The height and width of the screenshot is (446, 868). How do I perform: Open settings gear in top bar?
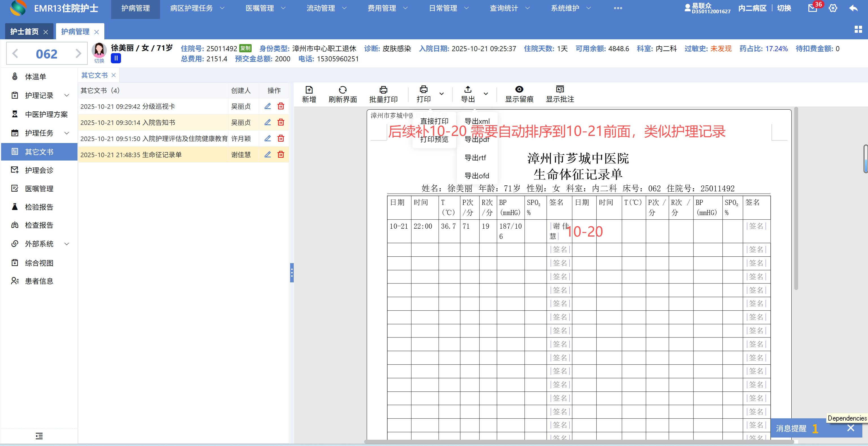click(x=833, y=8)
